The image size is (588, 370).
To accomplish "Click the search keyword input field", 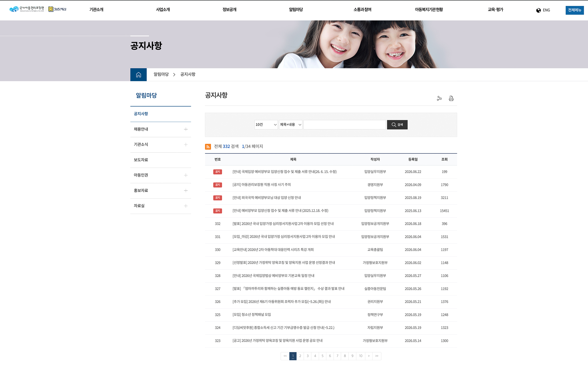I will [345, 125].
